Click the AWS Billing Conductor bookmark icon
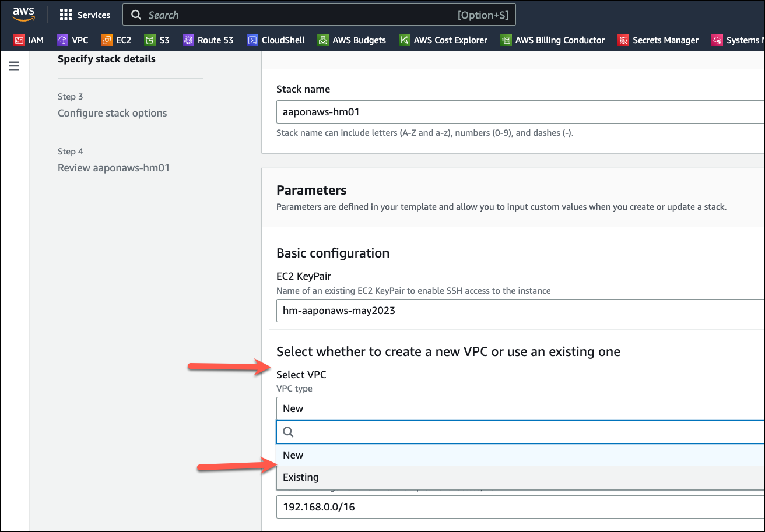This screenshot has height=532, width=765. pyautogui.click(x=506, y=40)
